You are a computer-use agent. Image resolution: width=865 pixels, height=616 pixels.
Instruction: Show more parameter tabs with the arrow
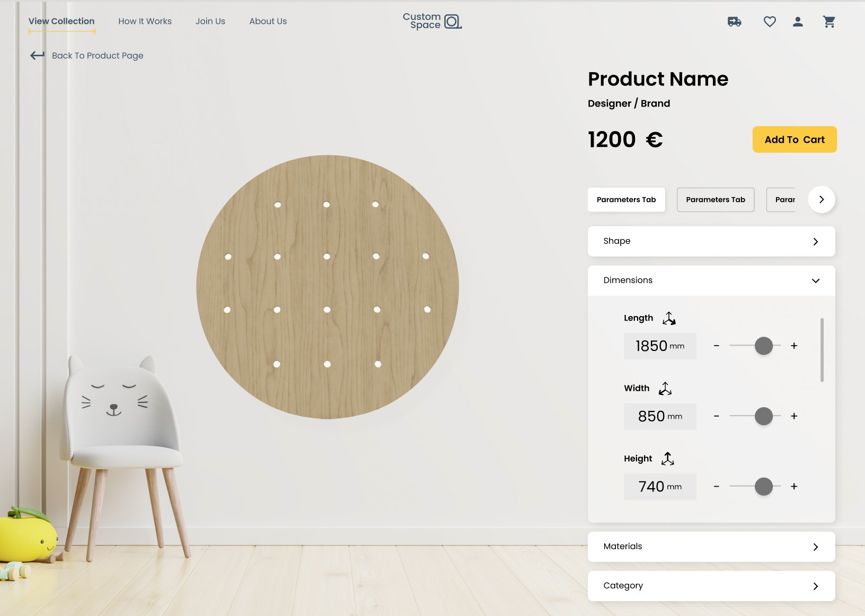pyautogui.click(x=822, y=199)
